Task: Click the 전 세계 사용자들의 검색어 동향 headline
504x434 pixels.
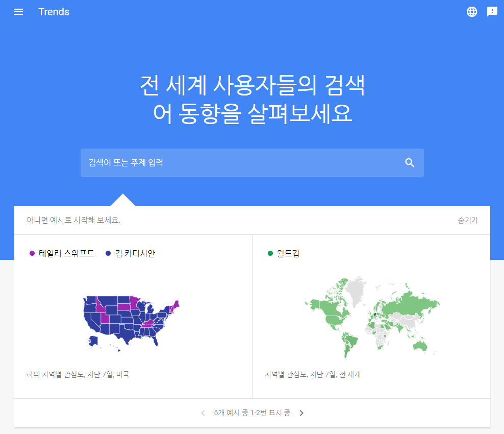Action: [253, 100]
